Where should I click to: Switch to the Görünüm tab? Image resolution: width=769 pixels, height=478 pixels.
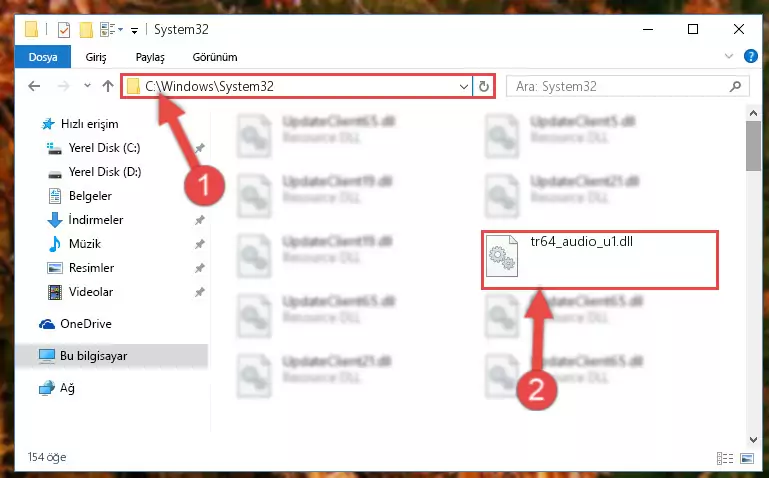215,57
